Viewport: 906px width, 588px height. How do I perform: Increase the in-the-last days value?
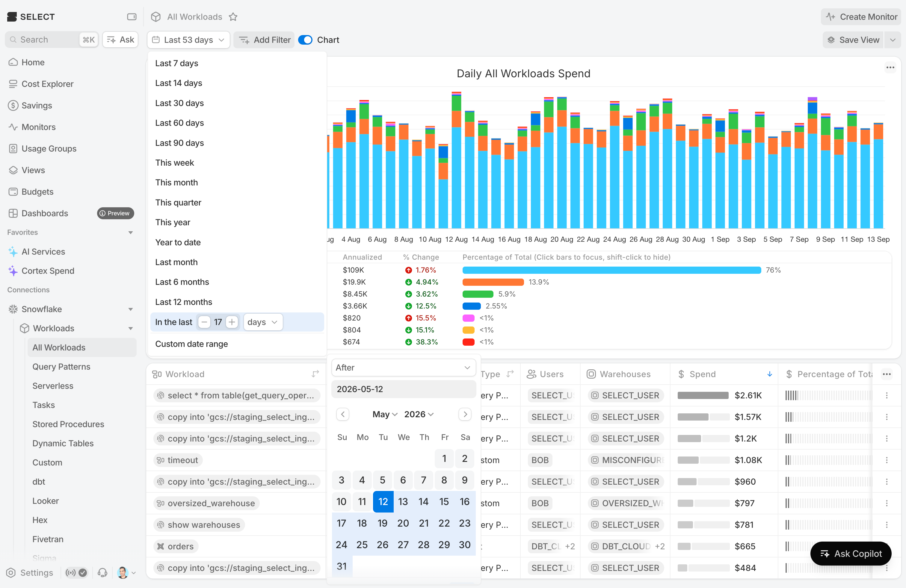coord(232,322)
